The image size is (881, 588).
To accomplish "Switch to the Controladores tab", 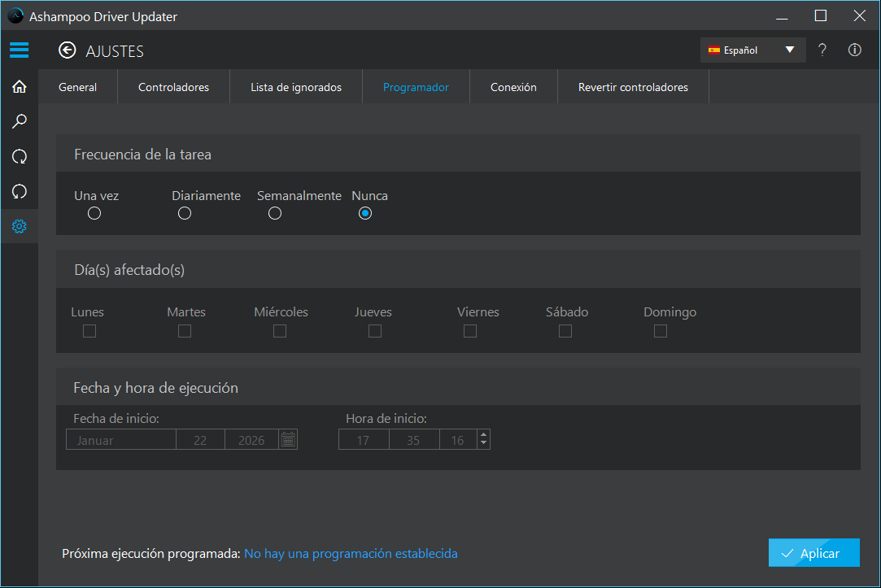I will click(173, 87).
